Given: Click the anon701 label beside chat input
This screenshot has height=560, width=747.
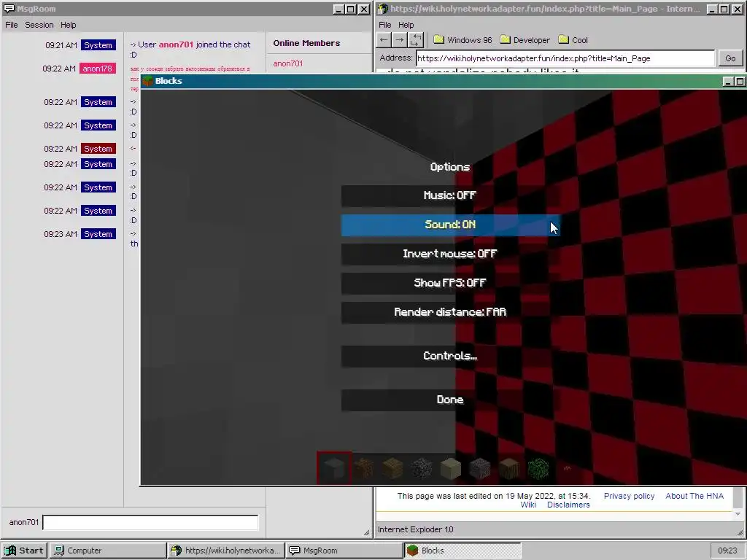Looking at the screenshot, I should (x=24, y=522).
